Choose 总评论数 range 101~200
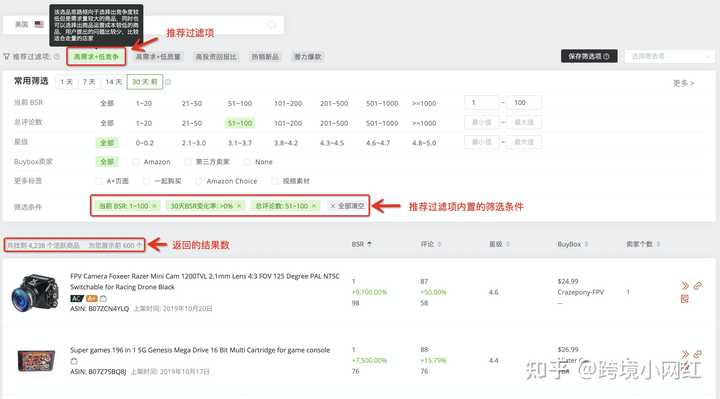Viewport: 720px width, 399px height. click(288, 123)
